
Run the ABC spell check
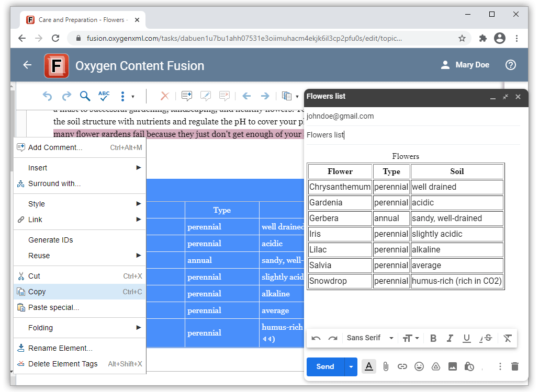[x=104, y=96]
